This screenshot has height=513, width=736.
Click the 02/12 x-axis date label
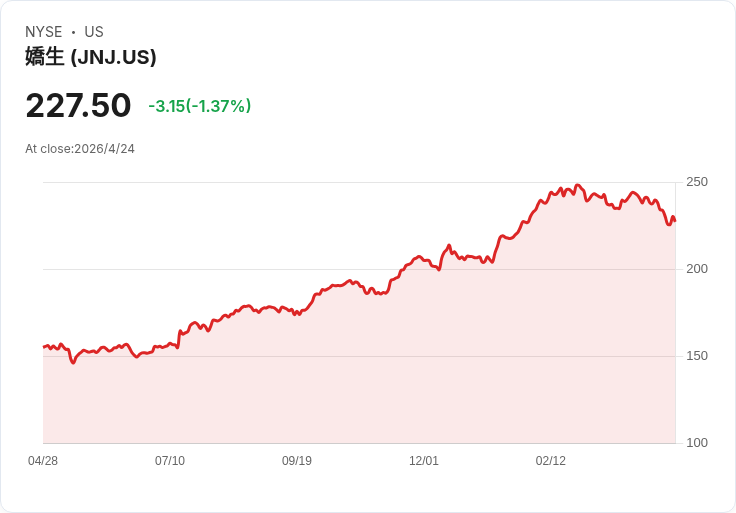[x=551, y=461]
